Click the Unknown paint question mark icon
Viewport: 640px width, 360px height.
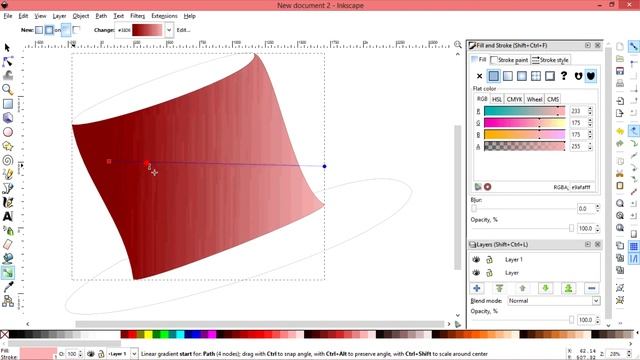coord(564,76)
